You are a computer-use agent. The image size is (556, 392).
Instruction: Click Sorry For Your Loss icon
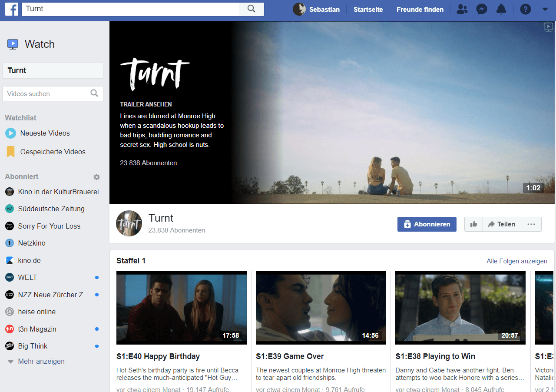tap(10, 226)
